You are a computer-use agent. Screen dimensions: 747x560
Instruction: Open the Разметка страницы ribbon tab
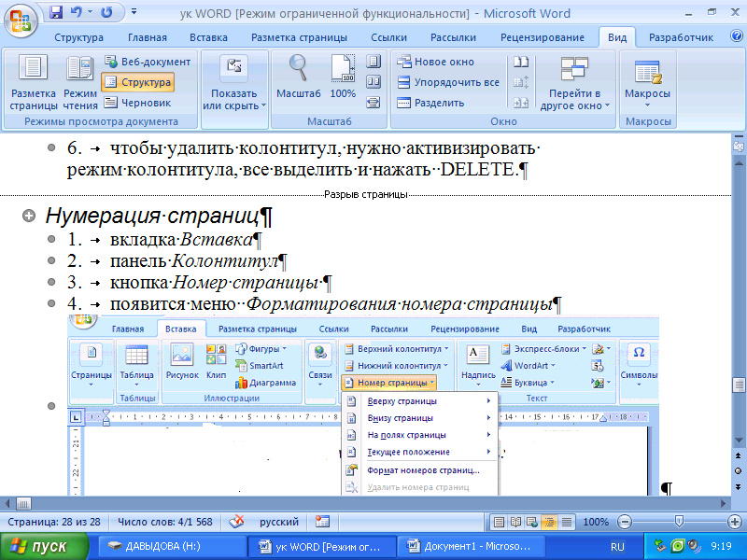(x=299, y=37)
